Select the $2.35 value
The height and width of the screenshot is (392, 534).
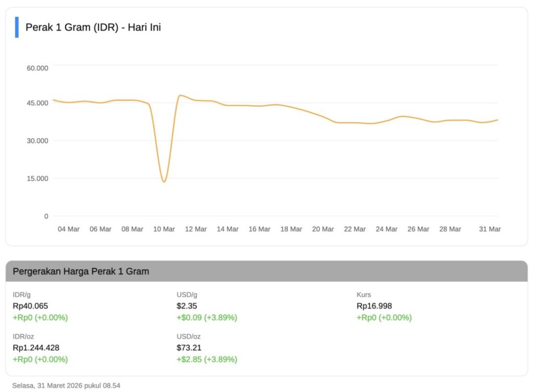(185, 306)
